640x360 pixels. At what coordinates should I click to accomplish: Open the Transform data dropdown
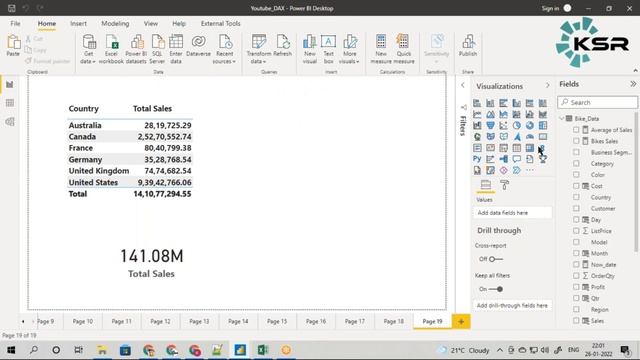258,58
